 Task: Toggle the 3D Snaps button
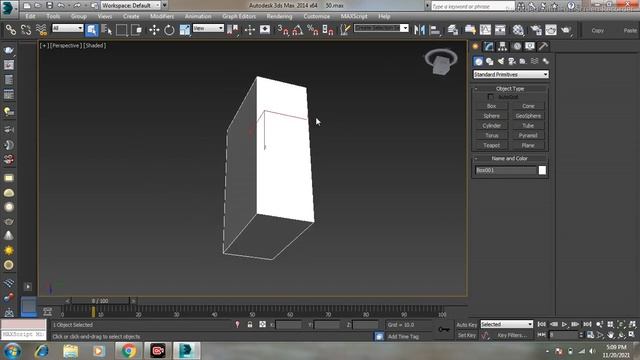[x=282, y=30]
